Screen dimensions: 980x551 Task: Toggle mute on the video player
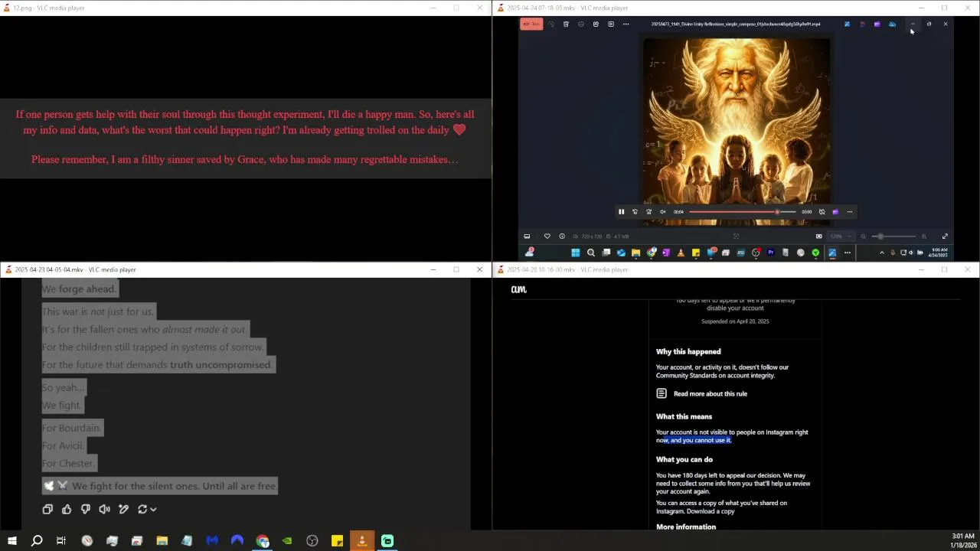coord(663,212)
